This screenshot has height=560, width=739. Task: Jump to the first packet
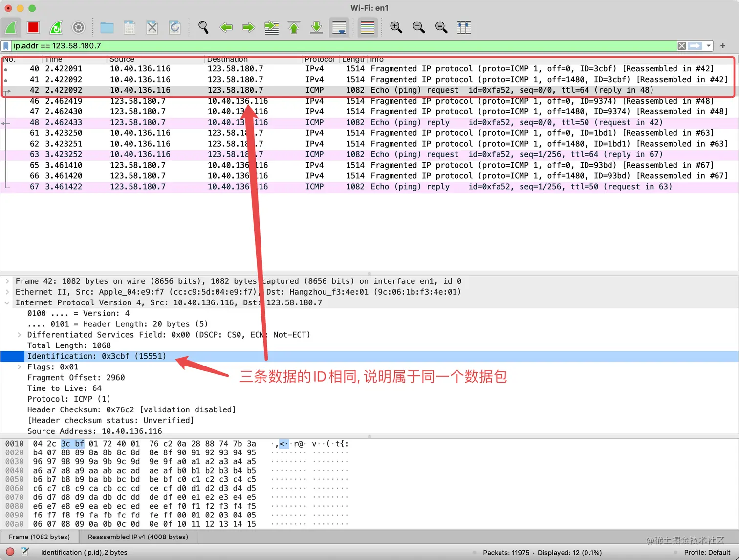click(x=294, y=27)
